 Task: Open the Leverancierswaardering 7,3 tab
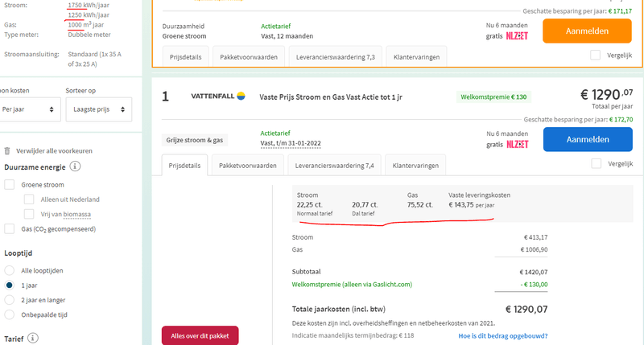point(336,56)
